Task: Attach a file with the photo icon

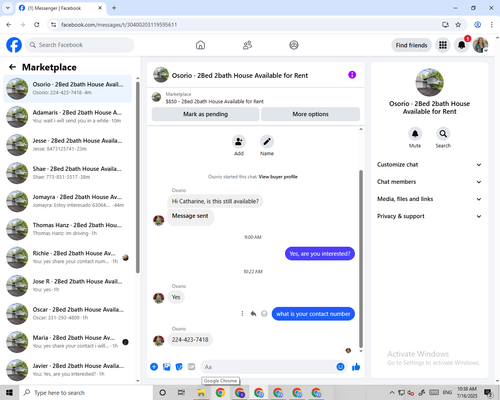Action: click(167, 367)
